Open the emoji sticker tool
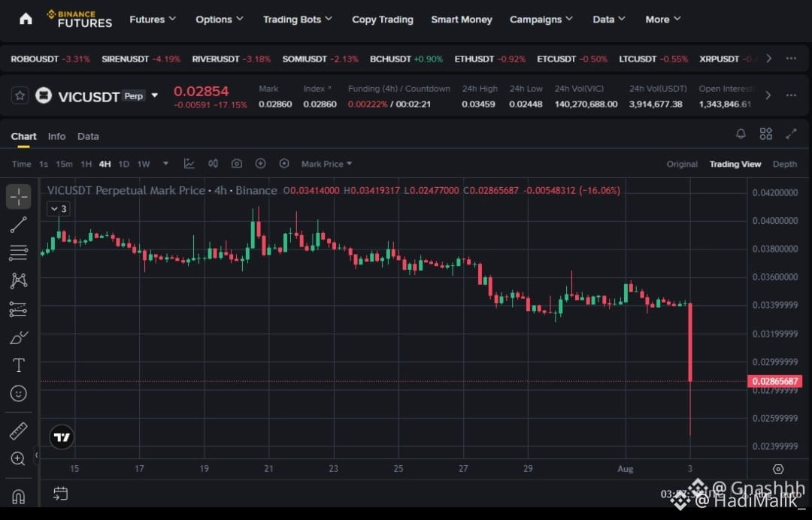The image size is (812, 520). click(x=19, y=394)
